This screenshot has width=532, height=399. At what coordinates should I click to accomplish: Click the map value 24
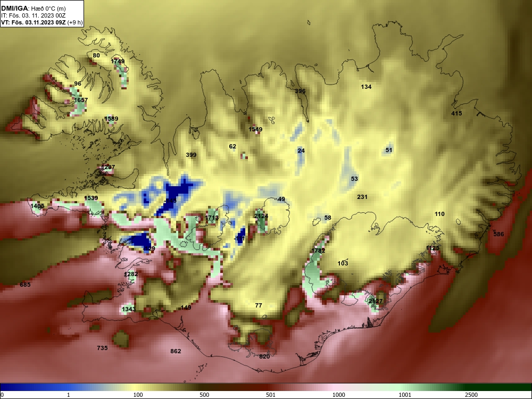301,151
